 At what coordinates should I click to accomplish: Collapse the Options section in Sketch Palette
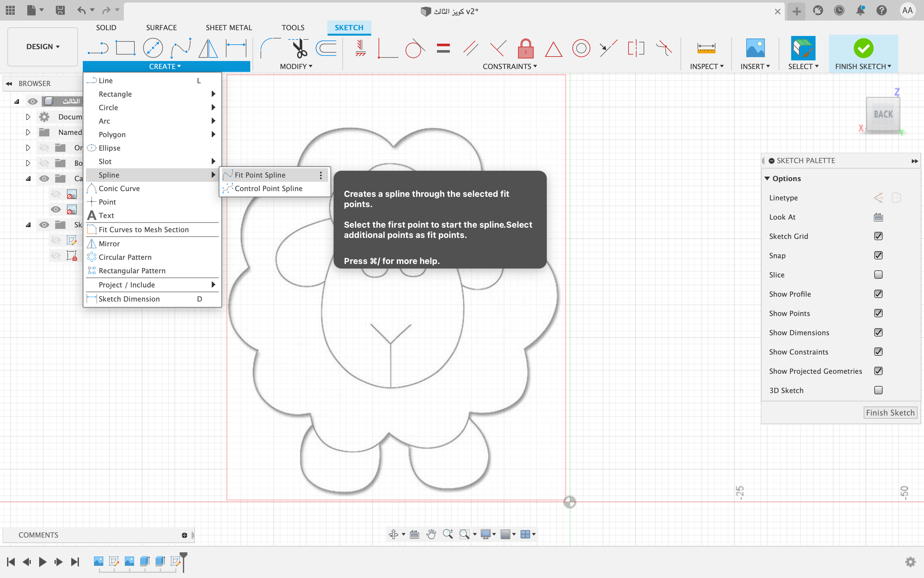point(767,178)
